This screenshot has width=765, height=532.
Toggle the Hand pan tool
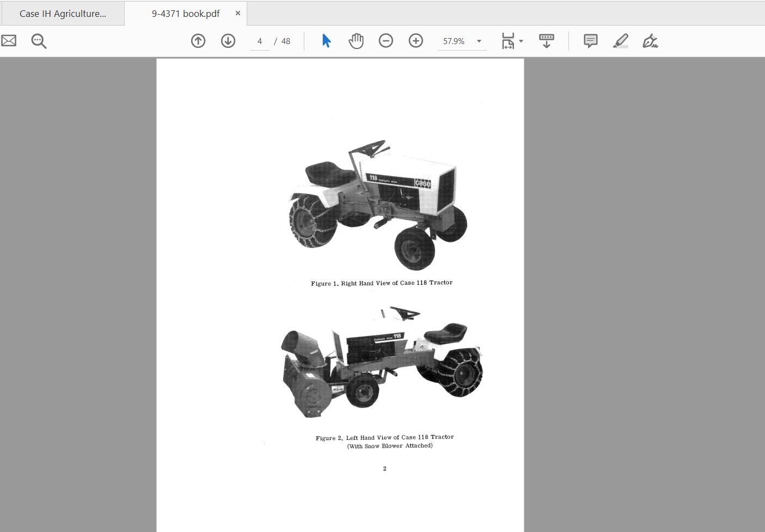click(356, 40)
